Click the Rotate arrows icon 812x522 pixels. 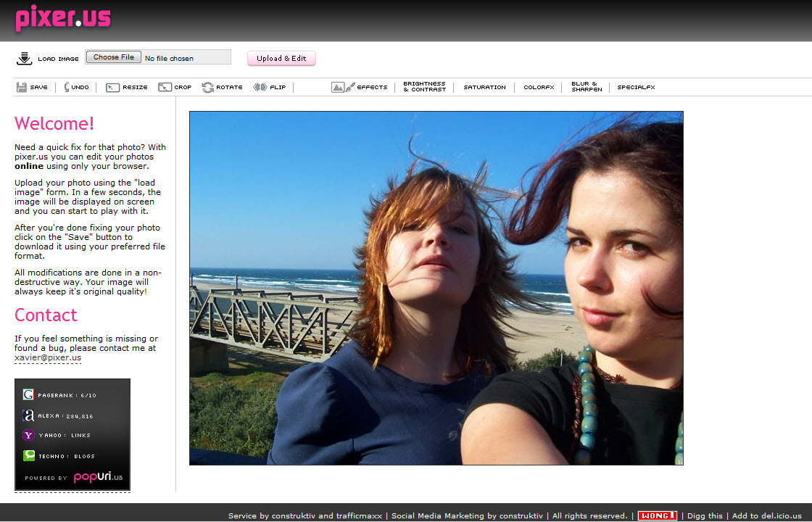click(208, 87)
